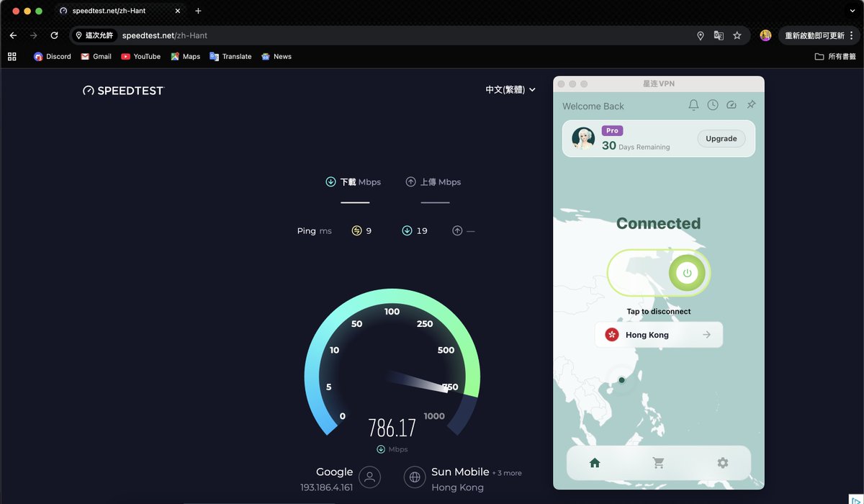Click the user avatar in VPN Pro card
This screenshot has height=504, width=864.
583,138
